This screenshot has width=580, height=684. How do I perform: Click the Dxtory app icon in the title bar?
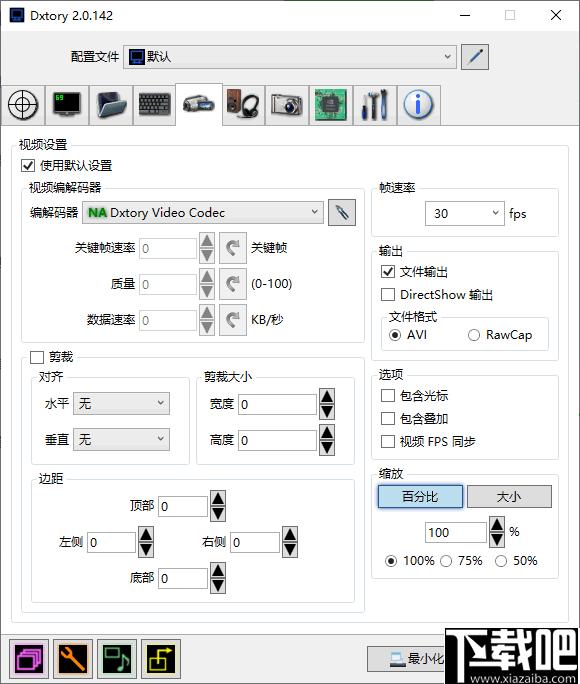[x=17, y=16]
